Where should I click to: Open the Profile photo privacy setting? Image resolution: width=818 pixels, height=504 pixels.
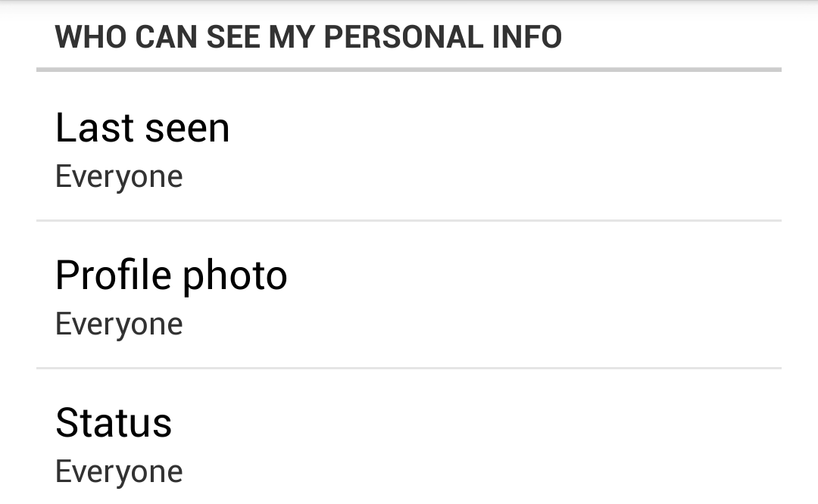coord(409,296)
